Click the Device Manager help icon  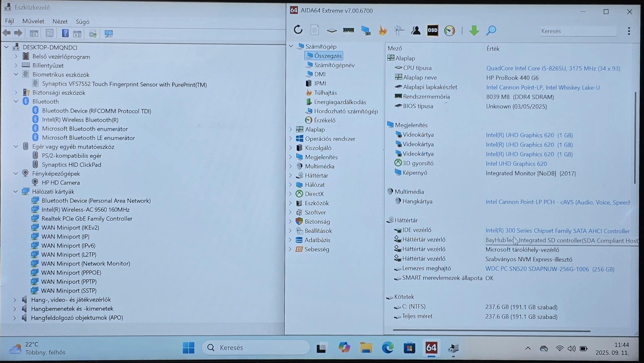(65, 33)
